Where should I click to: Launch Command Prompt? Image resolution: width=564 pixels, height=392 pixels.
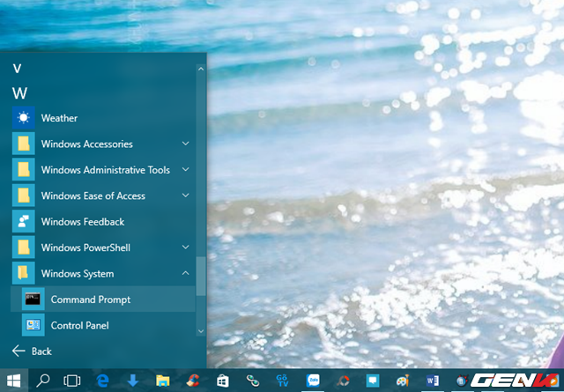click(x=90, y=300)
